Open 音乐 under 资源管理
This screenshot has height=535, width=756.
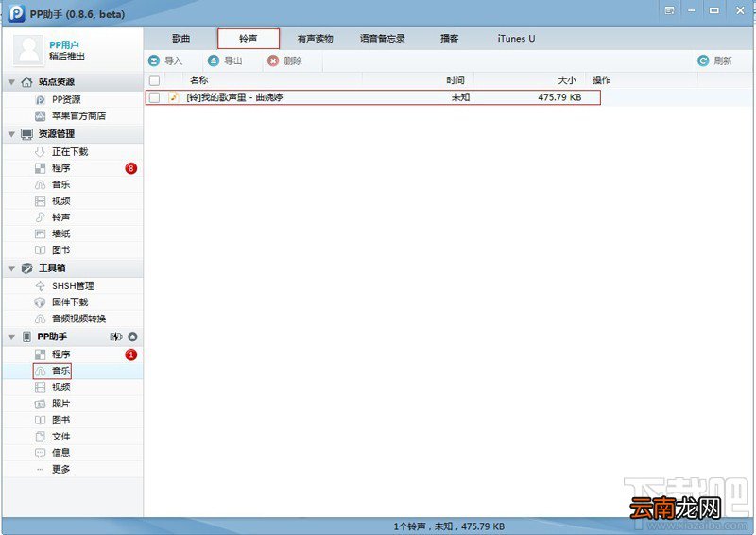61,184
